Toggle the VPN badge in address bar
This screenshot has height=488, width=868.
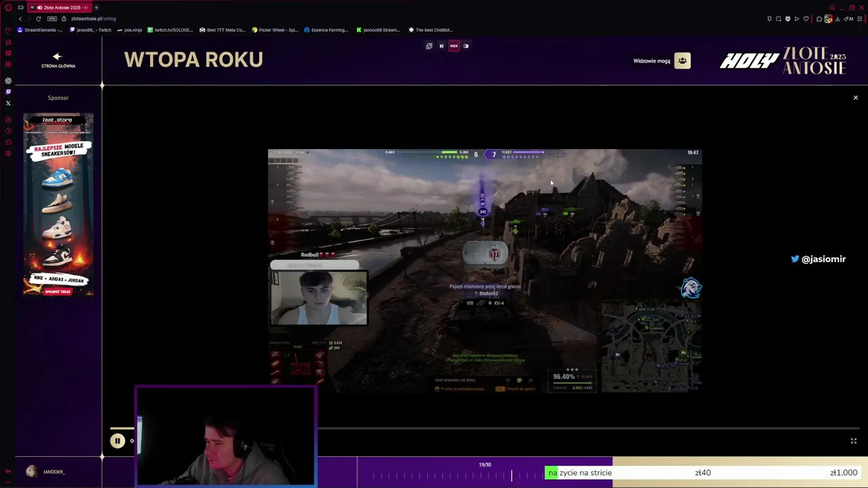coord(52,18)
